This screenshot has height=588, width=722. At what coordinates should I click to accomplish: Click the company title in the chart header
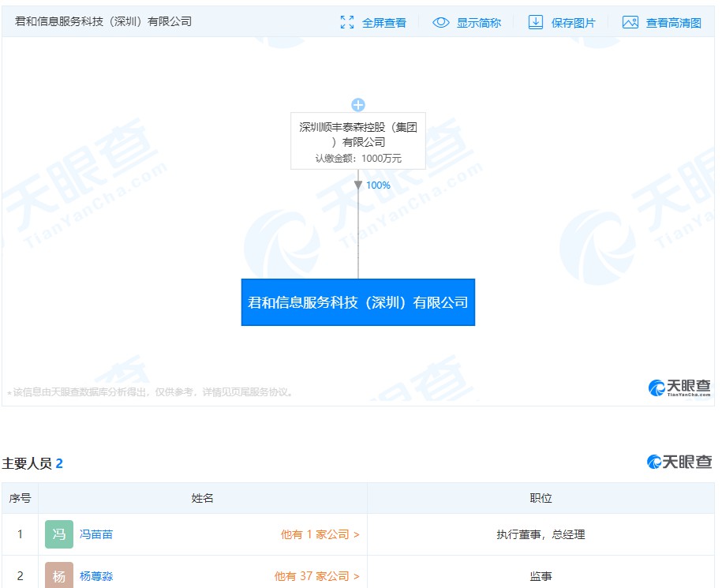tap(103, 21)
